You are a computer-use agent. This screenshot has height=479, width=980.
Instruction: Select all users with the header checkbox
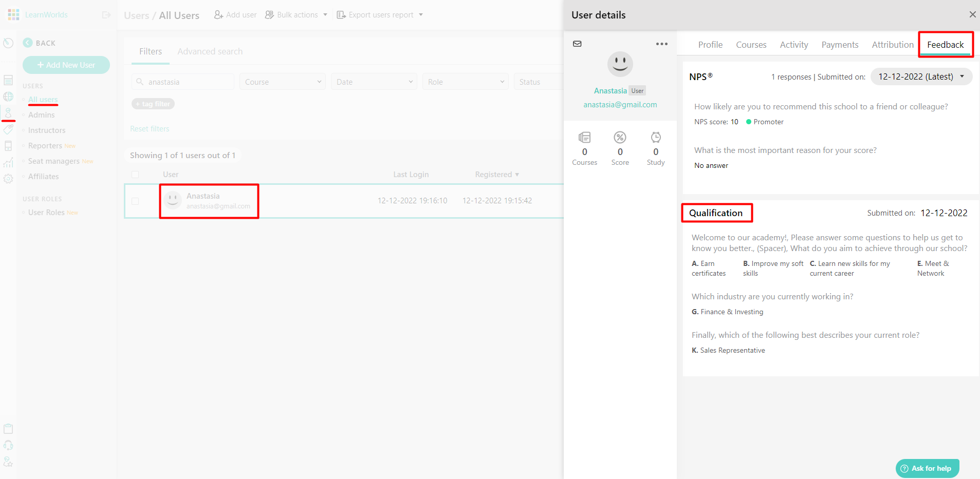pos(135,174)
